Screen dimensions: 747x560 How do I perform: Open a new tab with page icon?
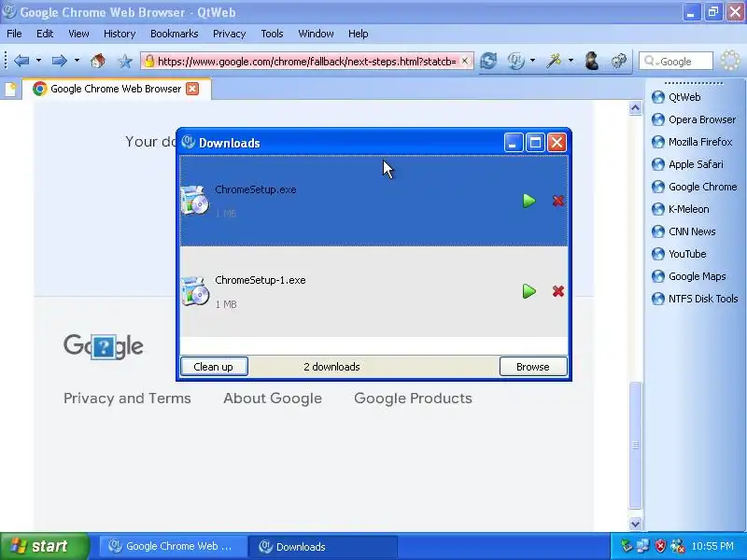point(10,89)
